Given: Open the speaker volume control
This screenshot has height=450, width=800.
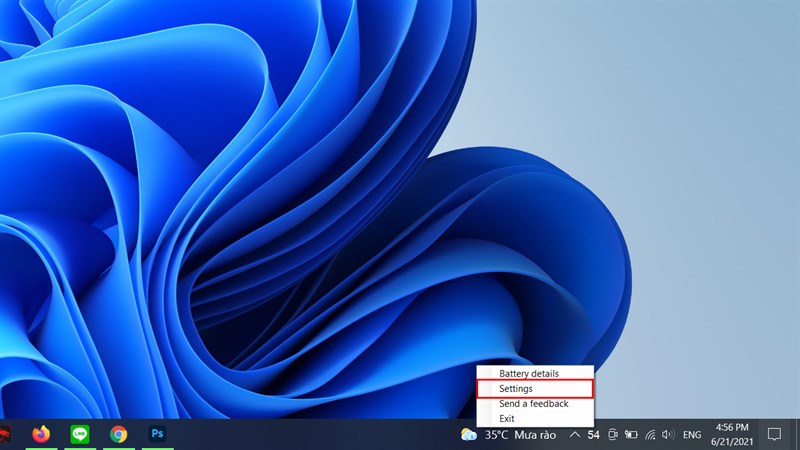Looking at the screenshot, I should point(668,435).
